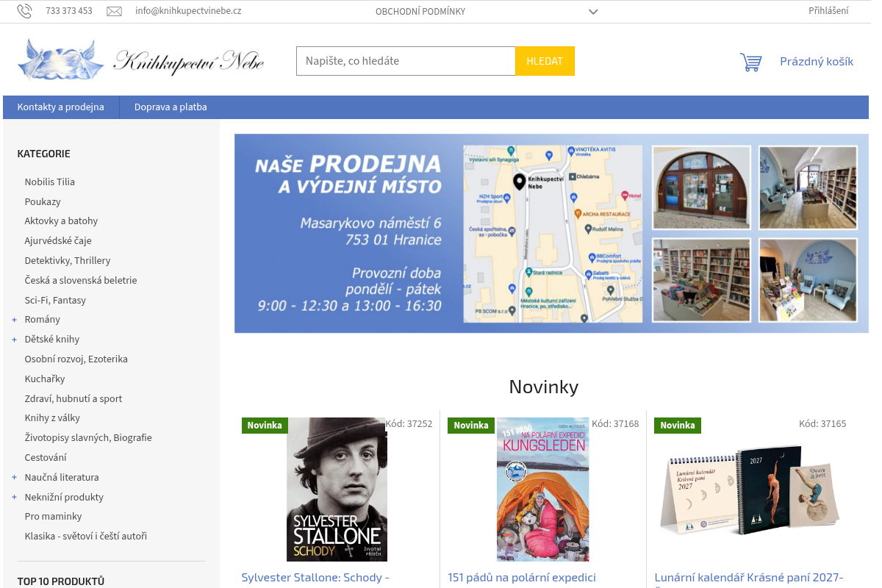The image size is (882, 588).
Task: Open the Kontakty a prodejna menu item
Action: pyautogui.click(x=61, y=107)
